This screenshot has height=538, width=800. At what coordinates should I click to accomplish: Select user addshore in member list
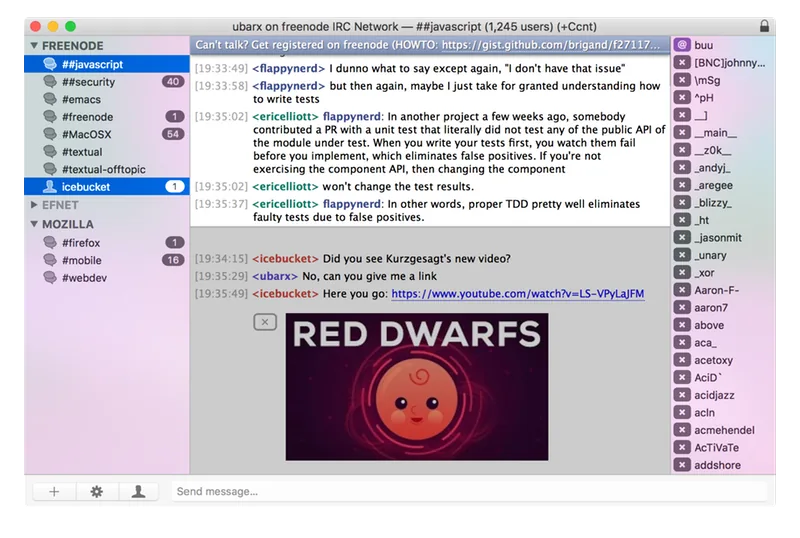[x=723, y=464]
